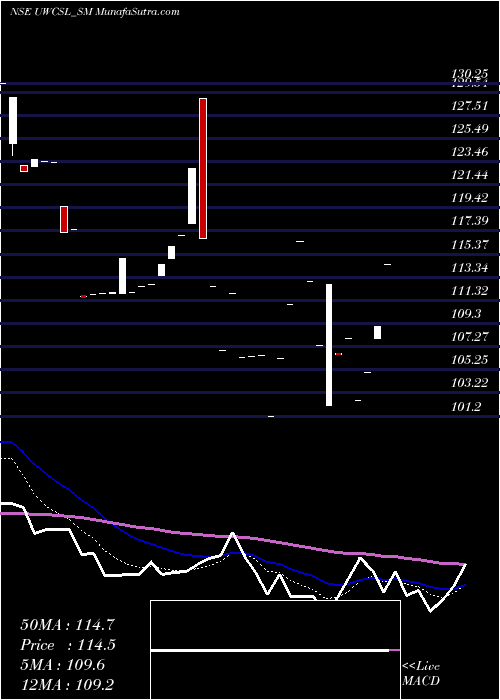The image size is (500, 700).
Task: Click the 125.49 price axis label
Action: [470, 129]
